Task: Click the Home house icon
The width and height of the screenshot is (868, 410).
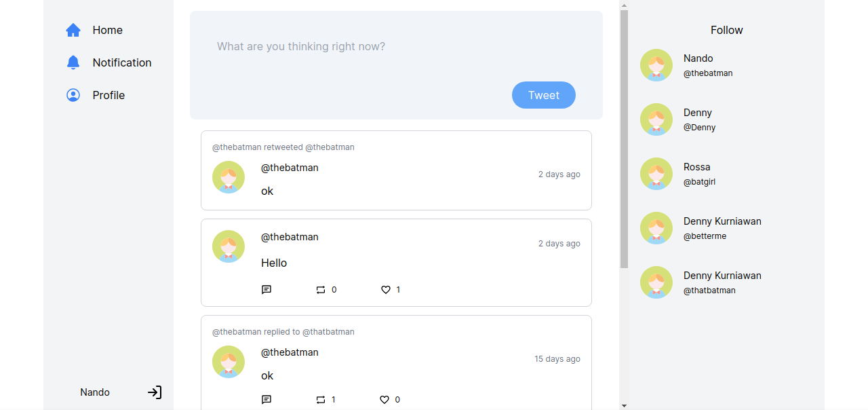Action: click(73, 30)
